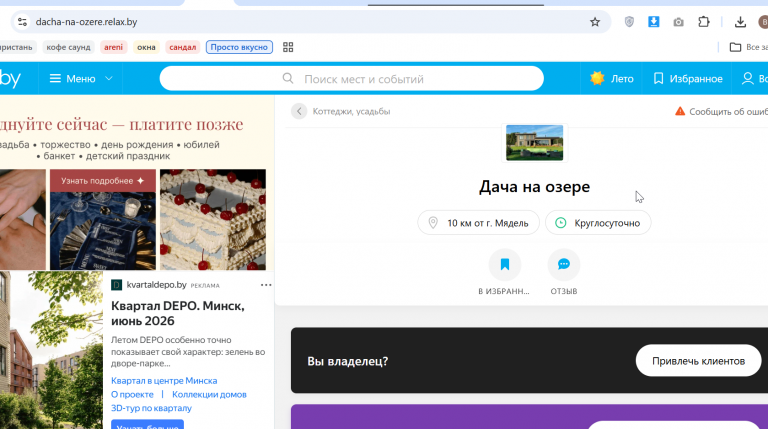Click the 'Круглосуточно' hours chip
The height and width of the screenshot is (429, 768).
point(598,223)
